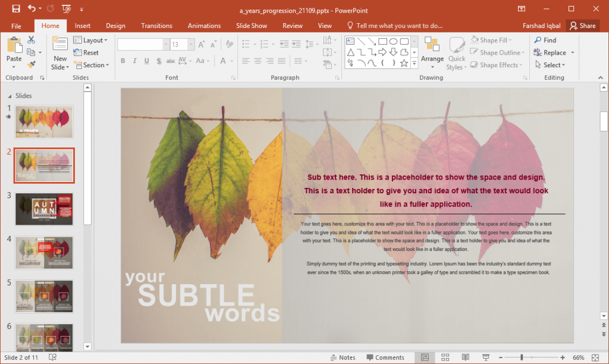
Task: Expand the Layout dropdown
Action: point(92,40)
